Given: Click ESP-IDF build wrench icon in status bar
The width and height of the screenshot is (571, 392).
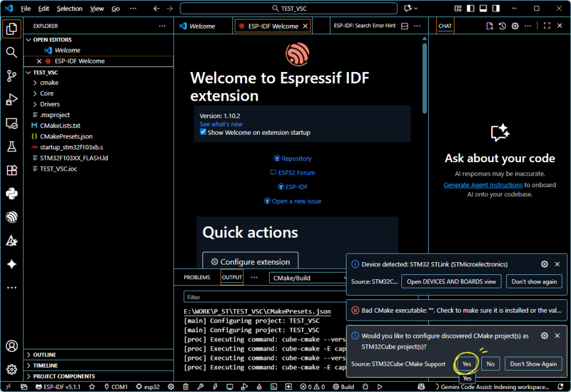Looking at the screenshot, I should coord(200,387).
